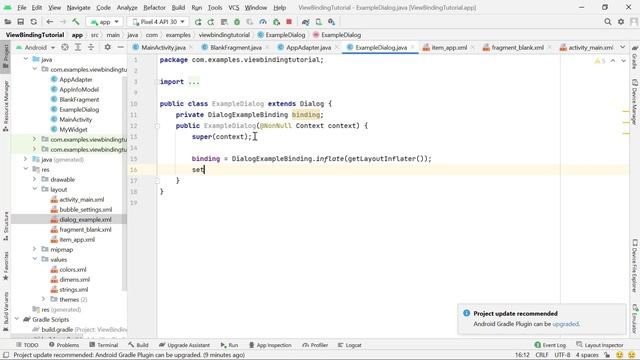Collapse the res folder
The height and width of the screenshot is (360, 640).
(x=26, y=169)
